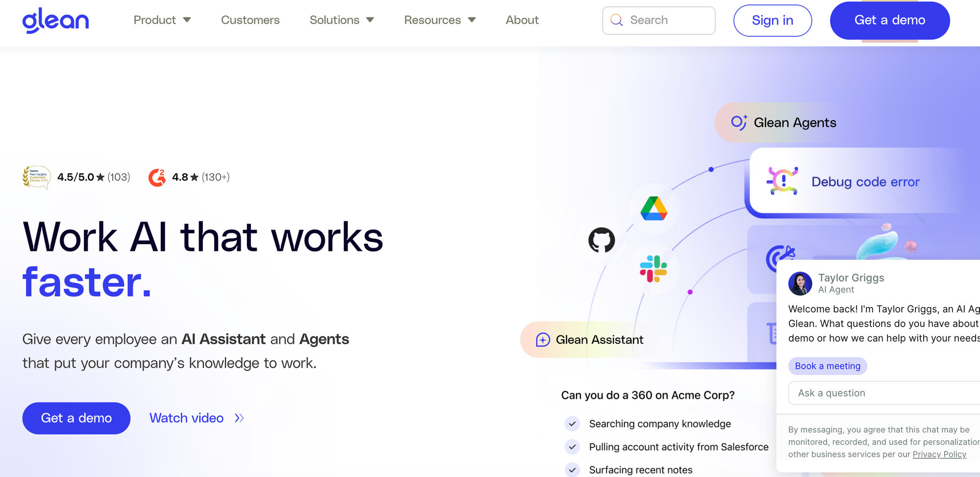Click the GitHub icon in the diagram
This screenshot has height=477, width=980.
601,240
